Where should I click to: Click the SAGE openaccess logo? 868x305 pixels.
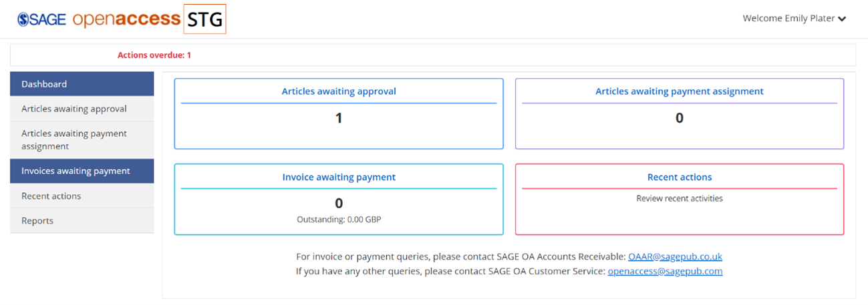[x=99, y=19]
